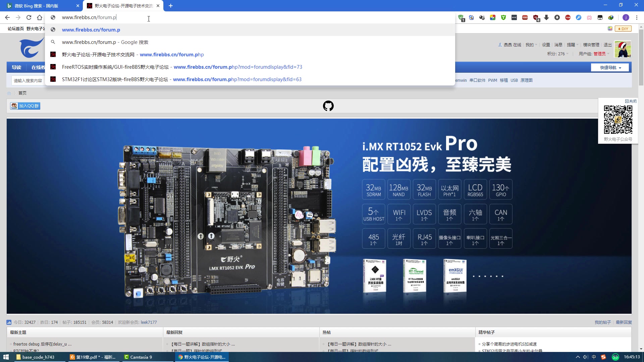Open the three-balls extension icon
The height and width of the screenshot is (362, 644).
(x=482, y=17)
